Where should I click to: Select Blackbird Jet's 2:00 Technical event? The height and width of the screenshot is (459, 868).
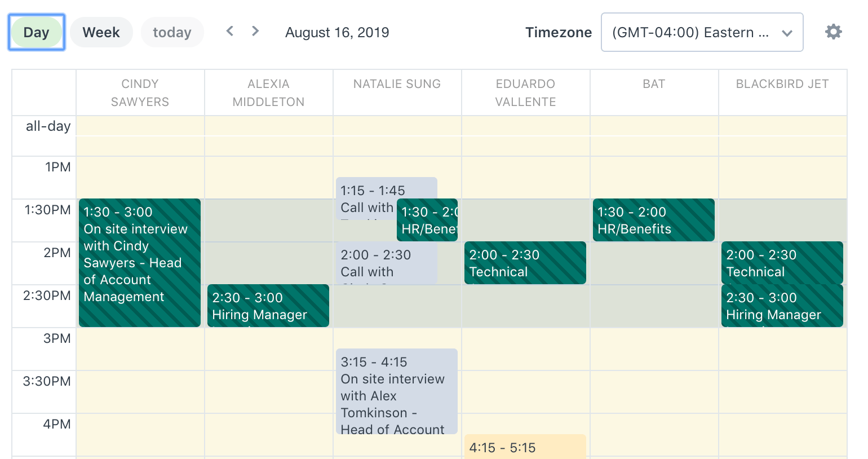click(x=782, y=262)
